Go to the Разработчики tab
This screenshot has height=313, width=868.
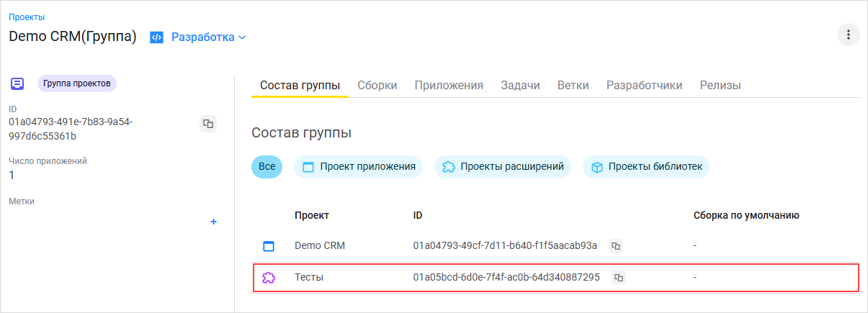coord(645,85)
